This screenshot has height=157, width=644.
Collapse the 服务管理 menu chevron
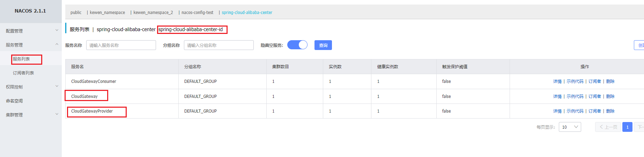coord(57,44)
